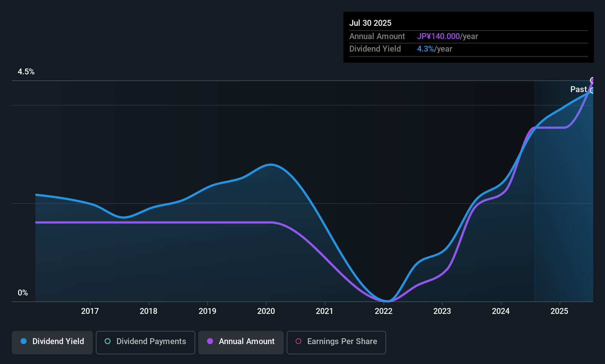This screenshot has height=364, width=605.
Task: Click the blue Dividend Yield endpoint marker
Action: coord(592,91)
